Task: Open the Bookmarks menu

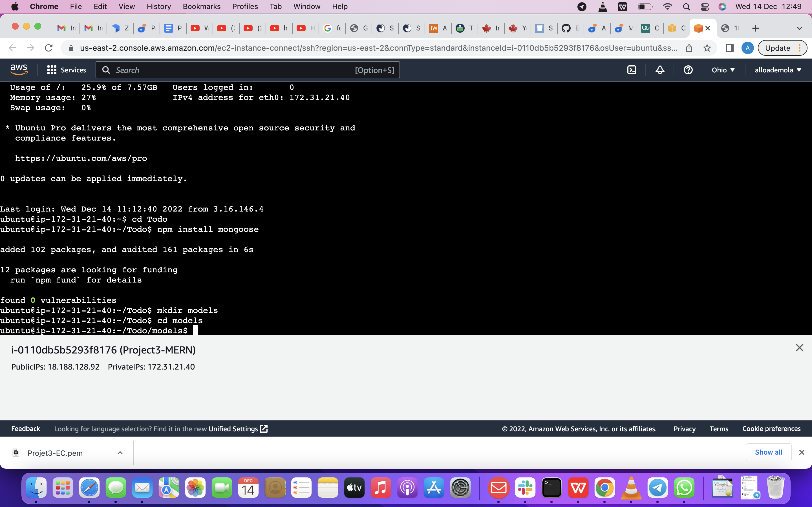Action: pos(201,6)
